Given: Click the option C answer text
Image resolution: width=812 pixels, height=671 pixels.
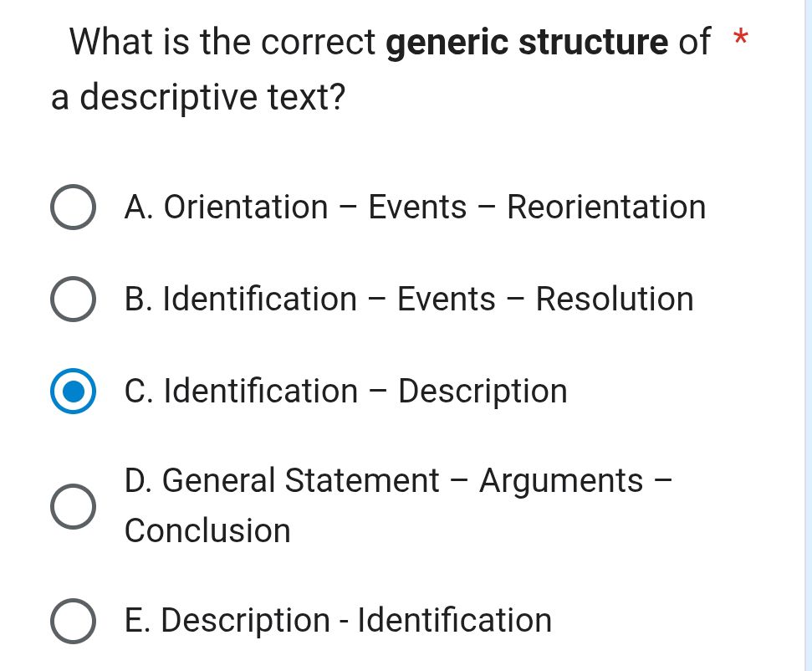Looking at the screenshot, I should pyautogui.click(x=346, y=392).
